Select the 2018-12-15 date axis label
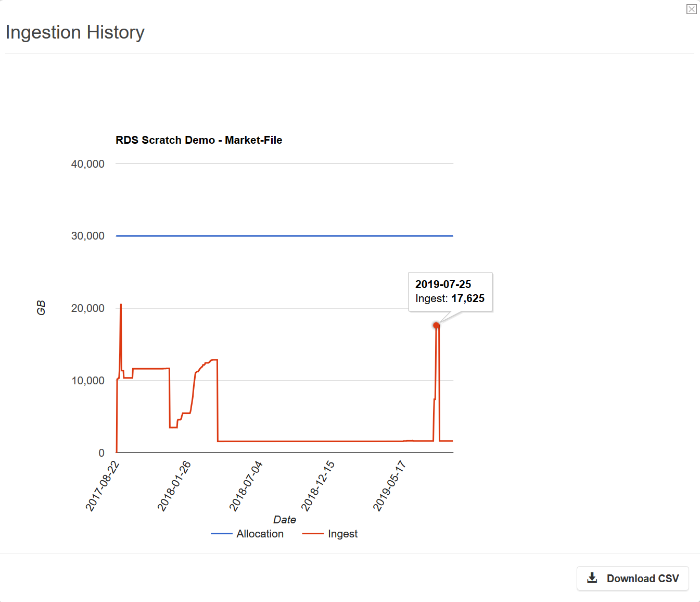This screenshot has height=602, width=700. [318, 486]
